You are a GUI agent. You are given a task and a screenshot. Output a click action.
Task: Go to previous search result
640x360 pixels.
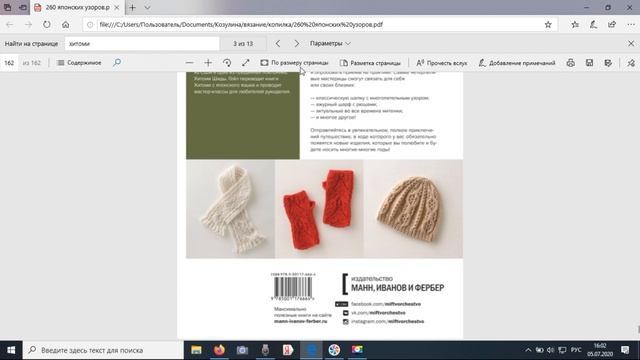pos(278,43)
